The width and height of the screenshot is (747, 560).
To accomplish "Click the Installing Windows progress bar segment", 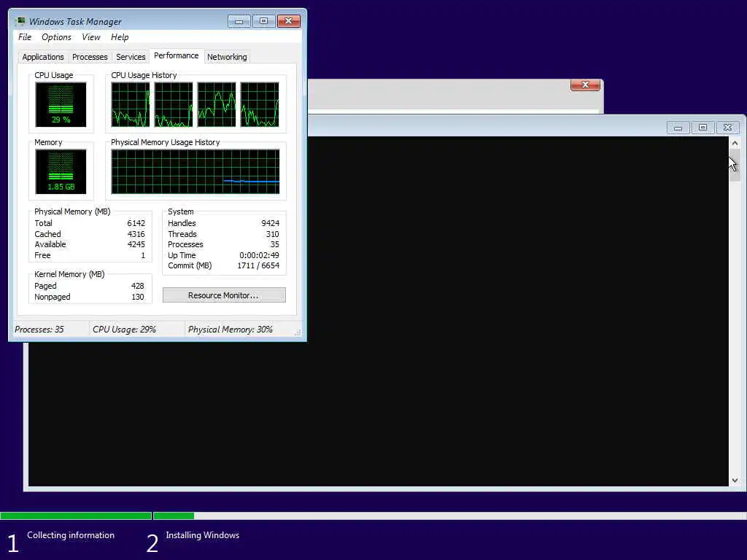I will point(449,516).
